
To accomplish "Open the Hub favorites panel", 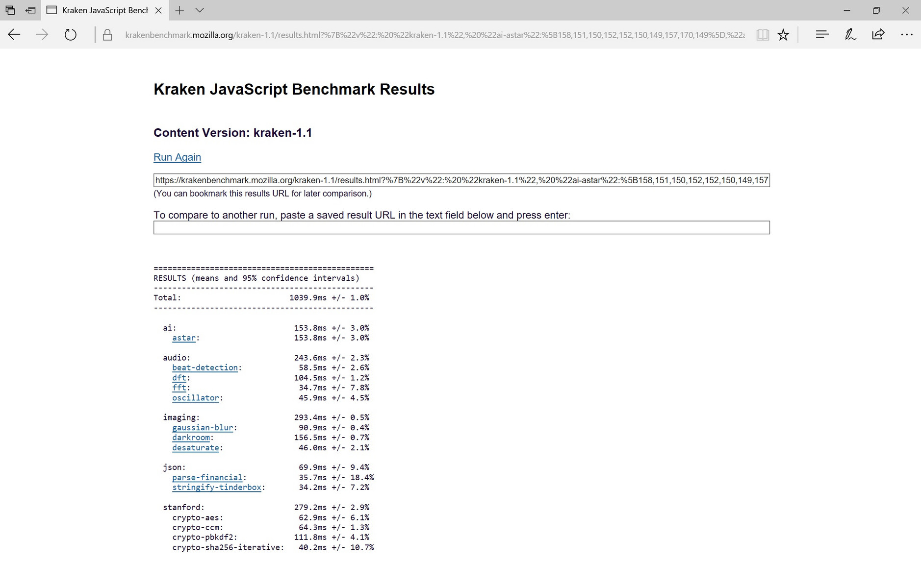I will (822, 34).
